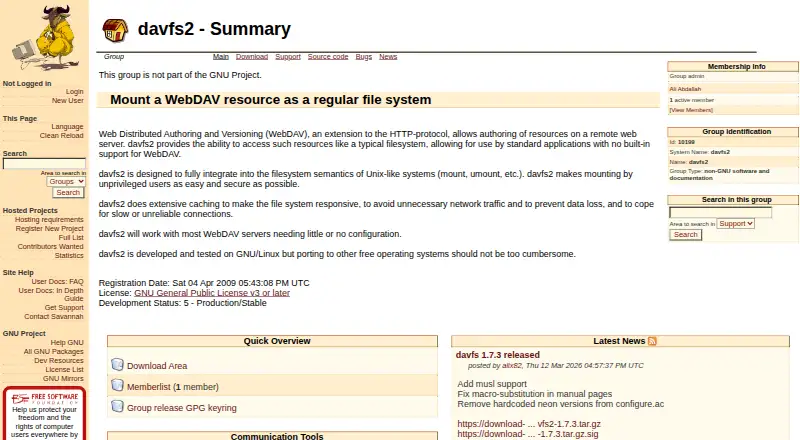This screenshot has height=440, width=800.
Task: Open User Docs: In Depth Guide link
Action: coord(51,295)
